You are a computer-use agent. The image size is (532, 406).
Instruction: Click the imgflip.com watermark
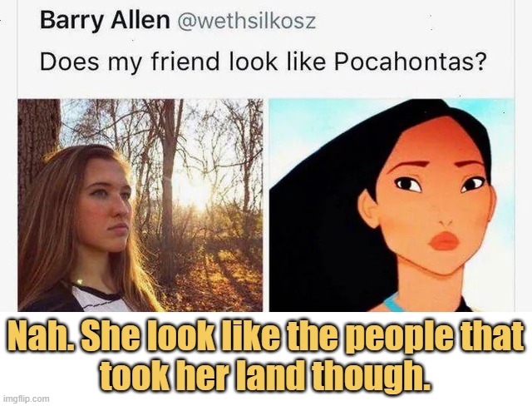(26, 399)
